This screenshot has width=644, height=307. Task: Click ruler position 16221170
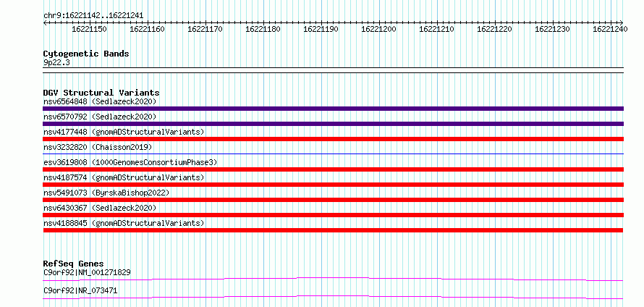(205, 29)
